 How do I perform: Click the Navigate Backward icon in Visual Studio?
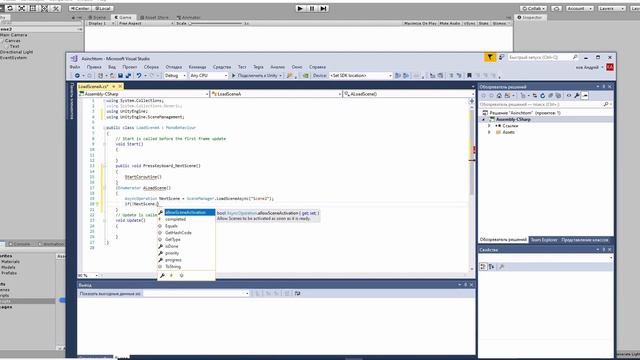77,76
